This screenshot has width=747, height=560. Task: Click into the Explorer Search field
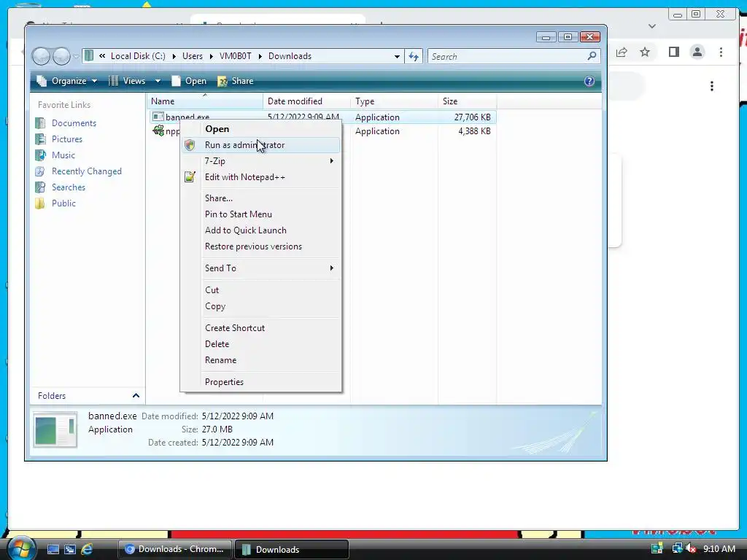pos(508,56)
